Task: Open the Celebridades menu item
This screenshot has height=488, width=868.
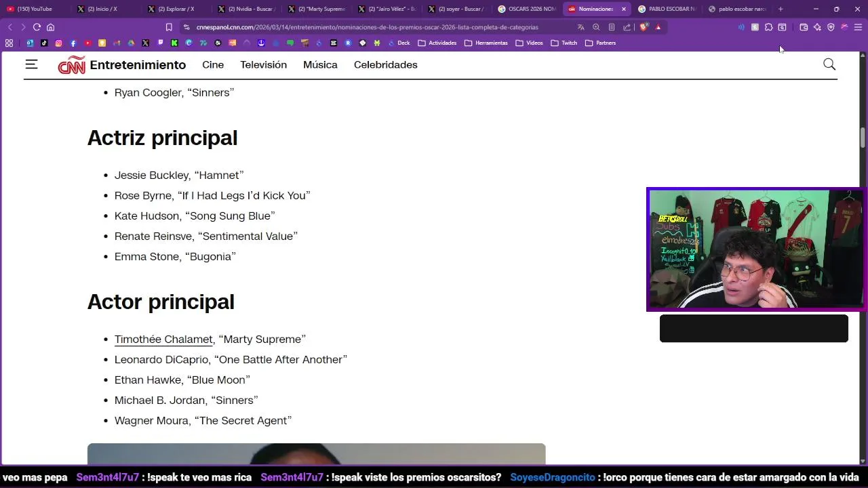Action: (x=385, y=64)
